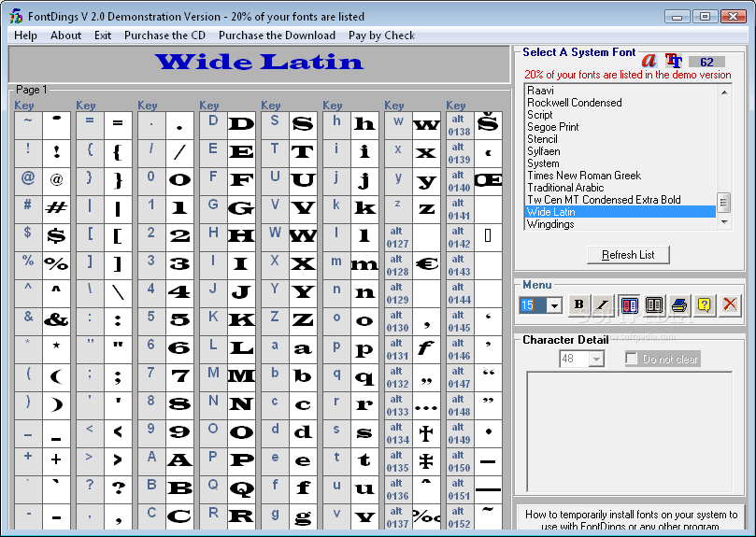This screenshot has height=537, width=756.
Task: Select System font in the list
Action: click(620, 163)
